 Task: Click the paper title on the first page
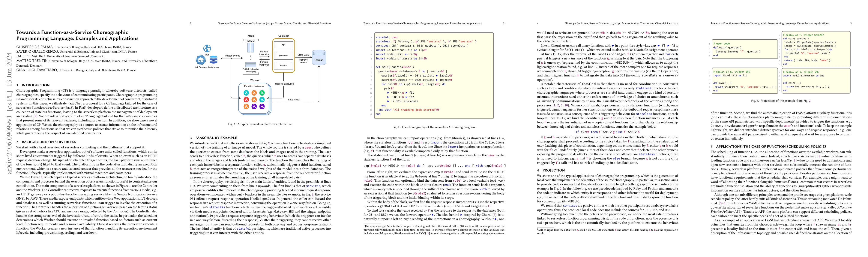click(77, 35)
